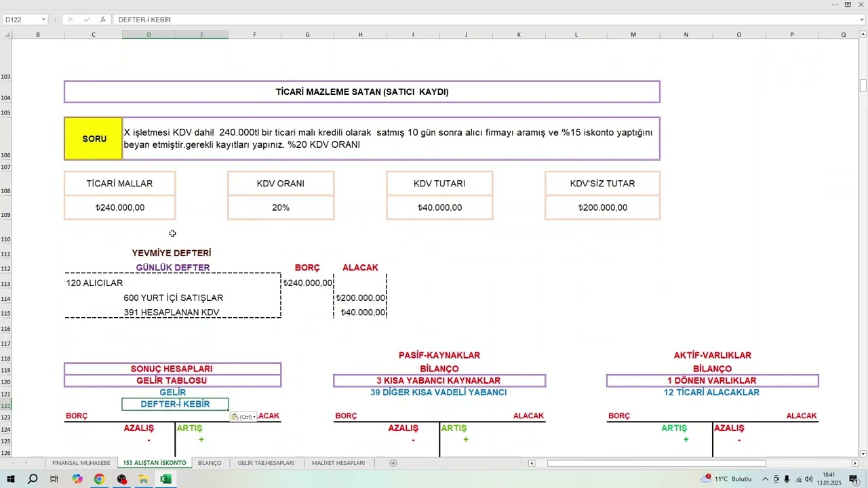Open the Copilot taskbar icon
The image size is (868, 488).
tap(77, 479)
